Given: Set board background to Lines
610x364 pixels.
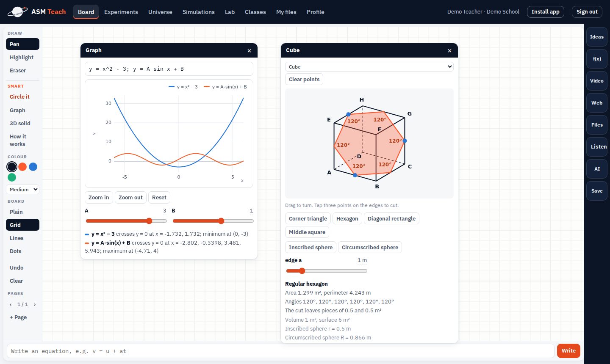Looking at the screenshot, I should pos(22,238).
